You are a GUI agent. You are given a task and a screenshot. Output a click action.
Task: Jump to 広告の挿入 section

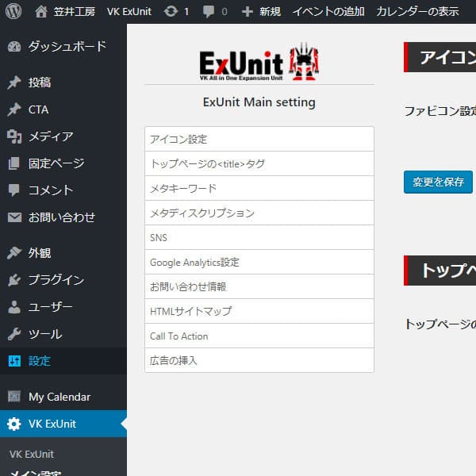pos(259,360)
